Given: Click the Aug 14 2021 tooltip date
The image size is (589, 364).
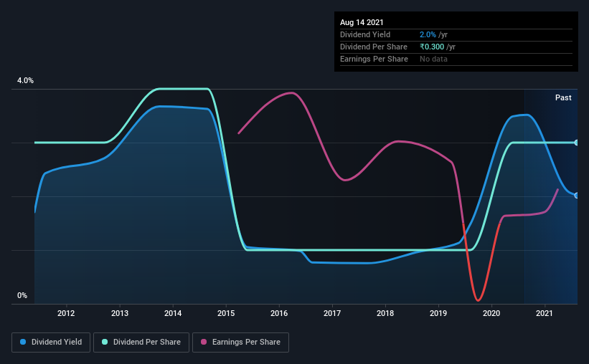Looking at the screenshot, I should (362, 22).
